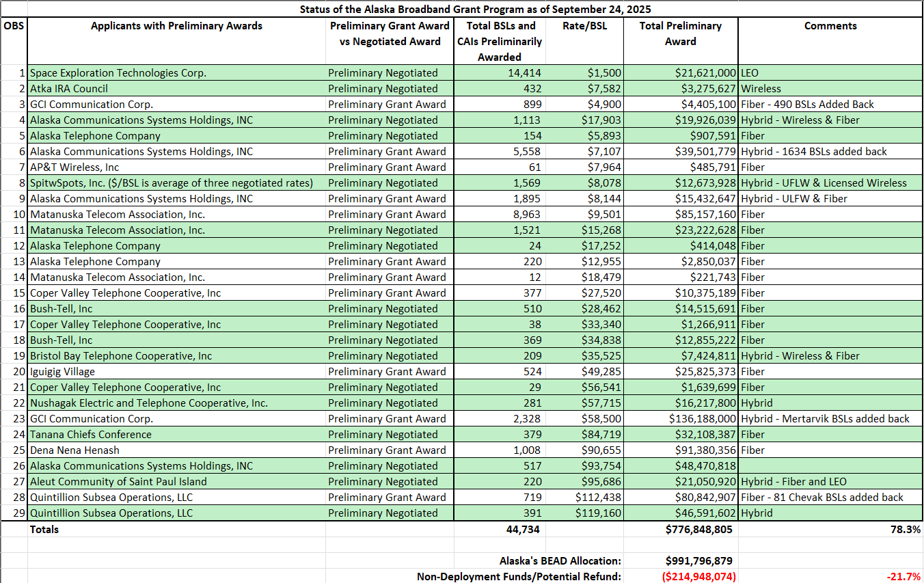Select the Comments column header cell
The height and width of the screenshot is (583, 924).
(x=830, y=26)
